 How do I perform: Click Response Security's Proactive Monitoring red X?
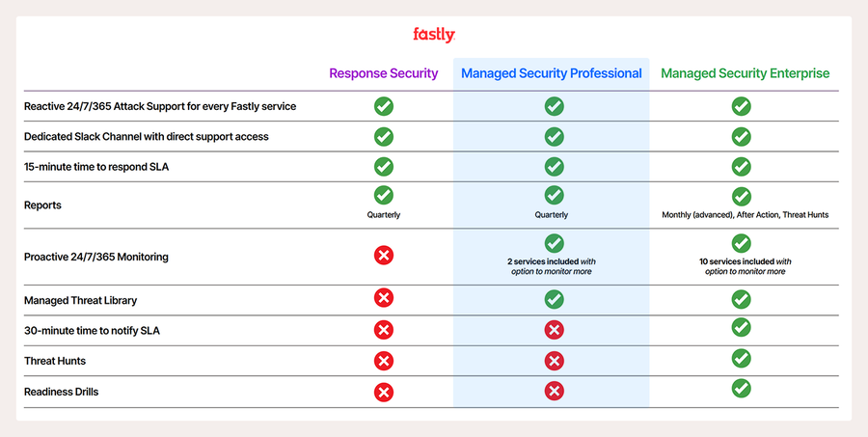coord(383,256)
